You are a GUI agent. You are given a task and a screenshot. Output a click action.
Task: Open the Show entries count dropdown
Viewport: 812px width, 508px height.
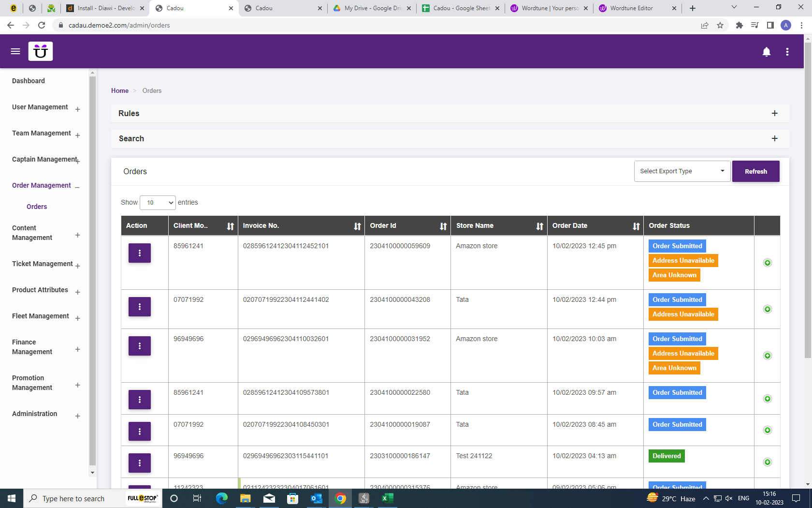pyautogui.click(x=158, y=203)
